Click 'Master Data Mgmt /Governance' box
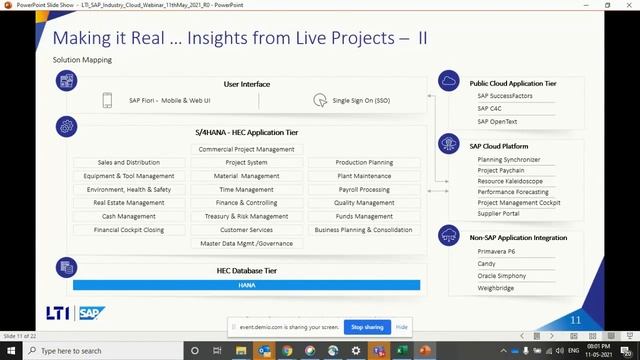 click(x=247, y=243)
